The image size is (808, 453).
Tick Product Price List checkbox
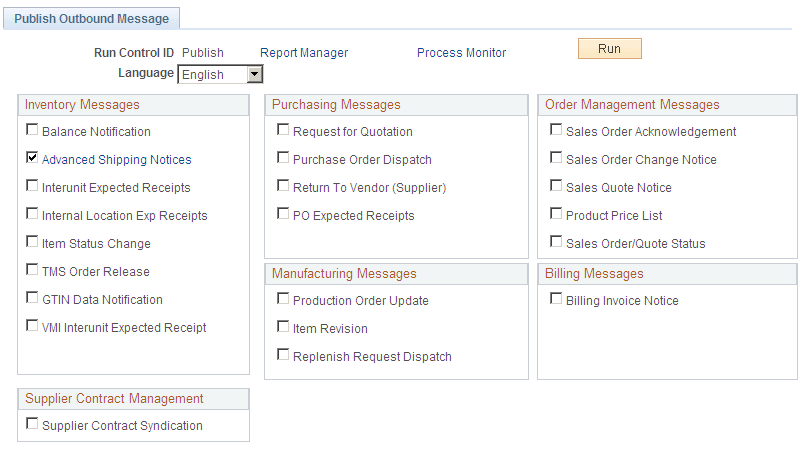click(556, 213)
